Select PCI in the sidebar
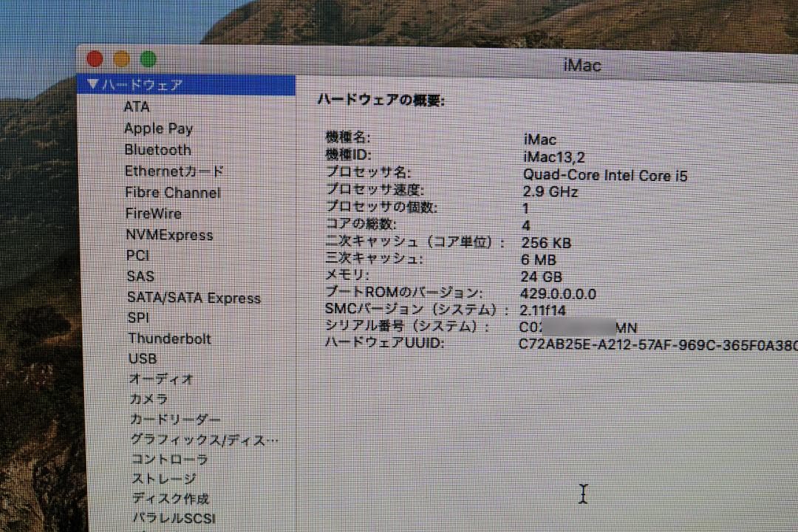Screen dimensions: 798x532 point(137,255)
